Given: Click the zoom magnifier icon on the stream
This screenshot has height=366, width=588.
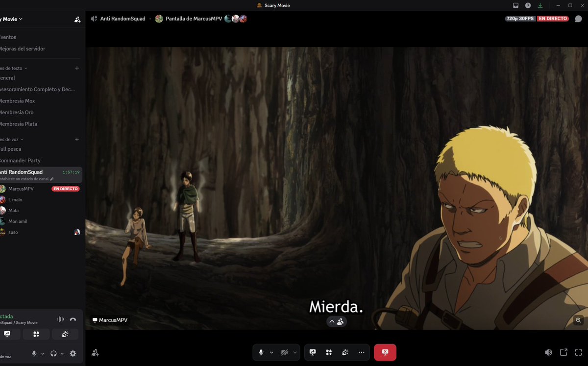Looking at the screenshot, I should [x=578, y=320].
